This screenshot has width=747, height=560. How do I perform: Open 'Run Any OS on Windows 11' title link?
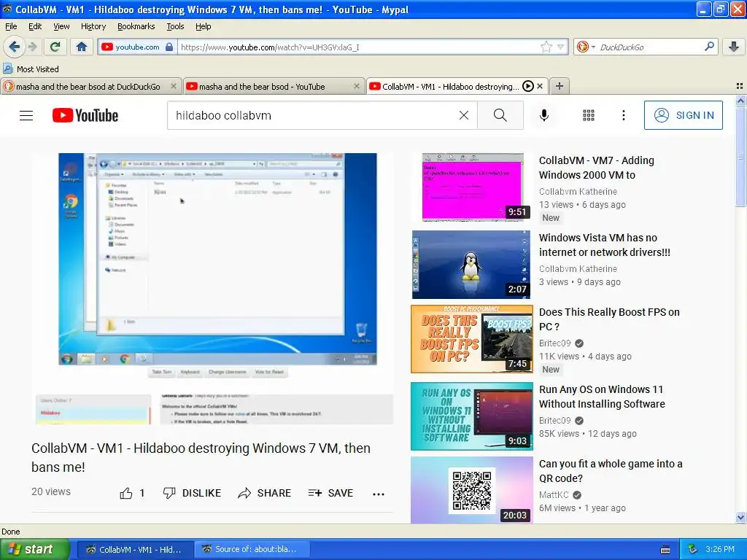coord(602,396)
